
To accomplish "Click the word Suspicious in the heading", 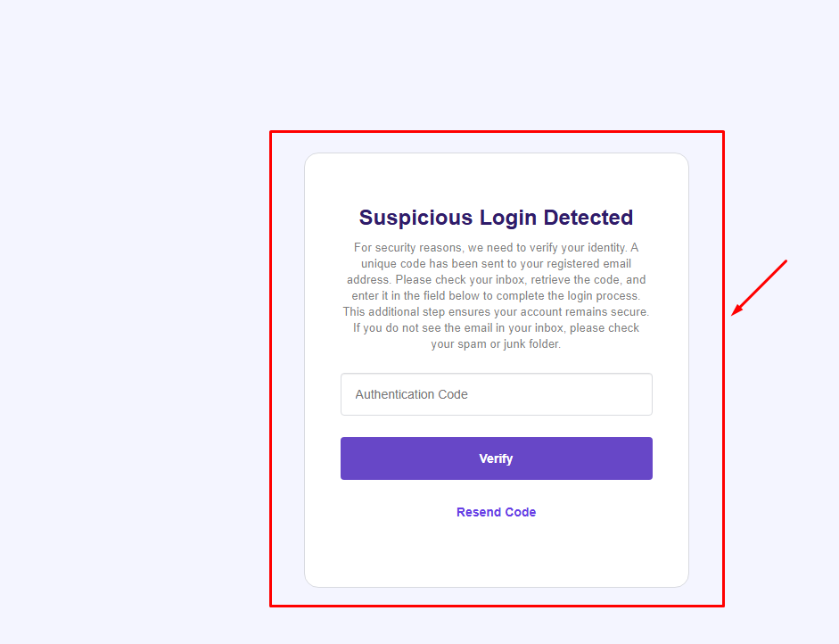I will point(415,218).
